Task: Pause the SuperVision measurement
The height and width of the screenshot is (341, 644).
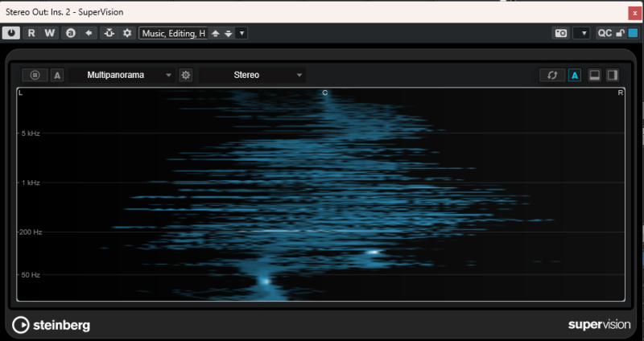Action: pyautogui.click(x=35, y=75)
